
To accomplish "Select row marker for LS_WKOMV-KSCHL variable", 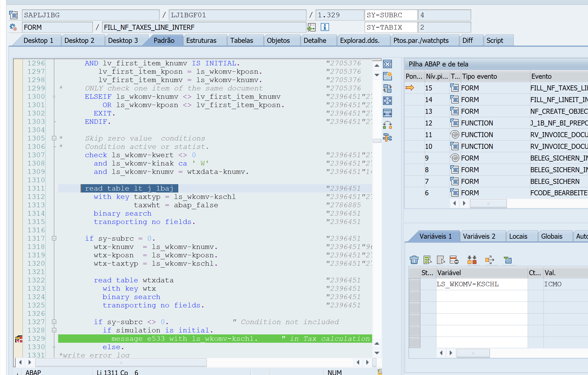I will tap(414, 284).
